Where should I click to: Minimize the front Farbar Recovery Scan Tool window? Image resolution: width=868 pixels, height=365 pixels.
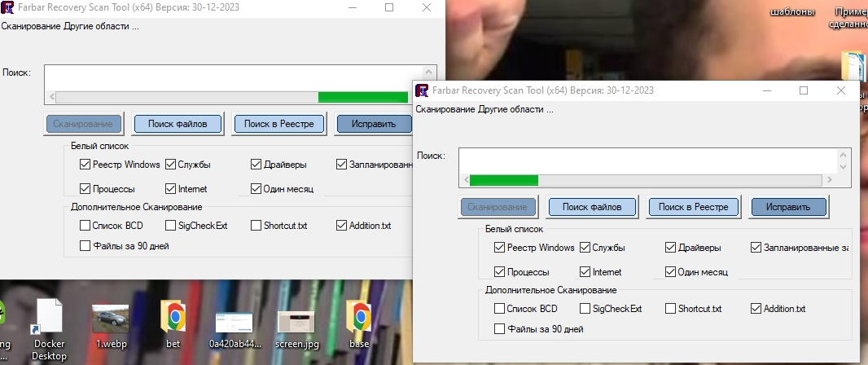(x=767, y=90)
